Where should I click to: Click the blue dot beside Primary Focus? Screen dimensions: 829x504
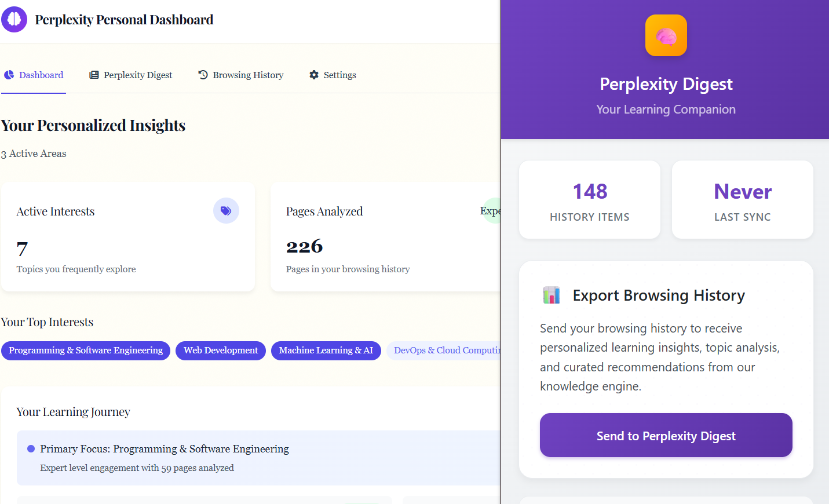(31, 449)
